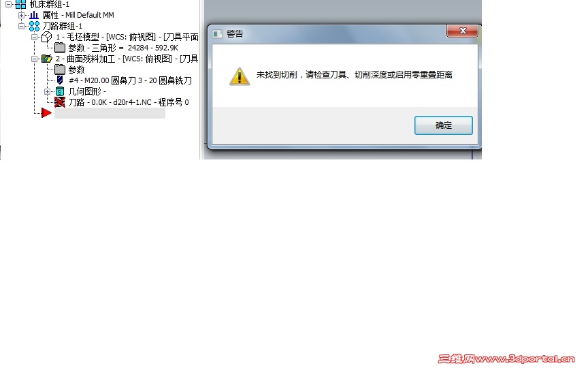588x368 pixels.
Task: Click the 几何图形 geometry icon
Action: (60, 91)
